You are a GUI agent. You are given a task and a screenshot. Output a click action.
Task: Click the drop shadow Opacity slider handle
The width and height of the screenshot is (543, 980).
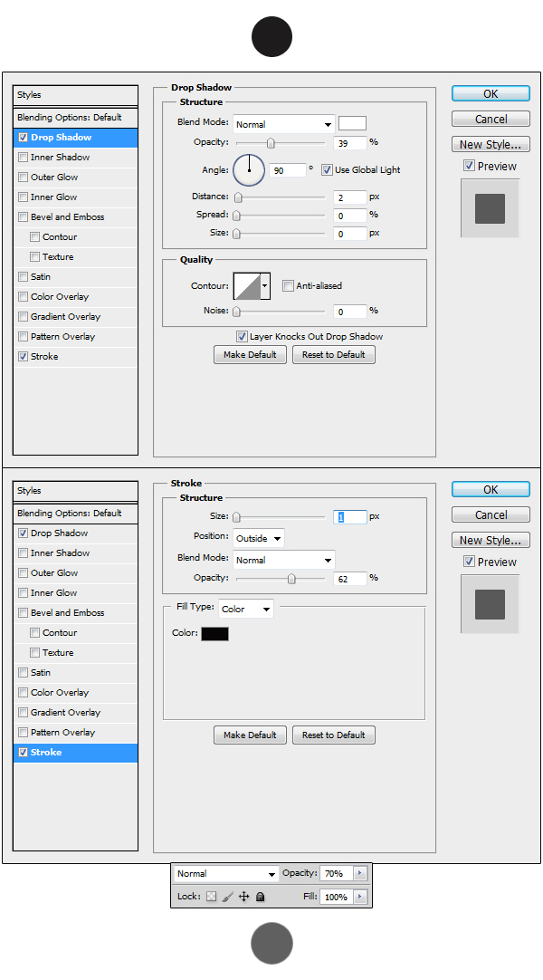coord(271,143)
